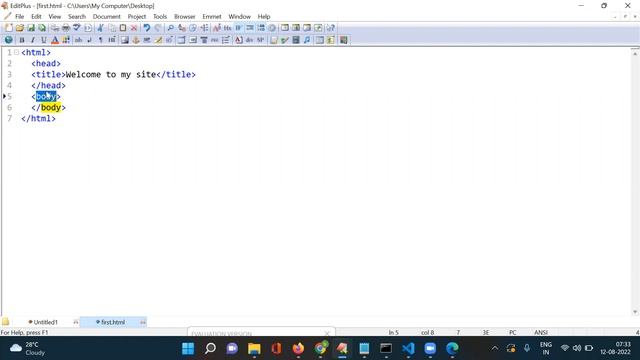Open the Browser menu
Image resolution: width=640 pixels, height=360 pixels.
[x=184, y=17]
